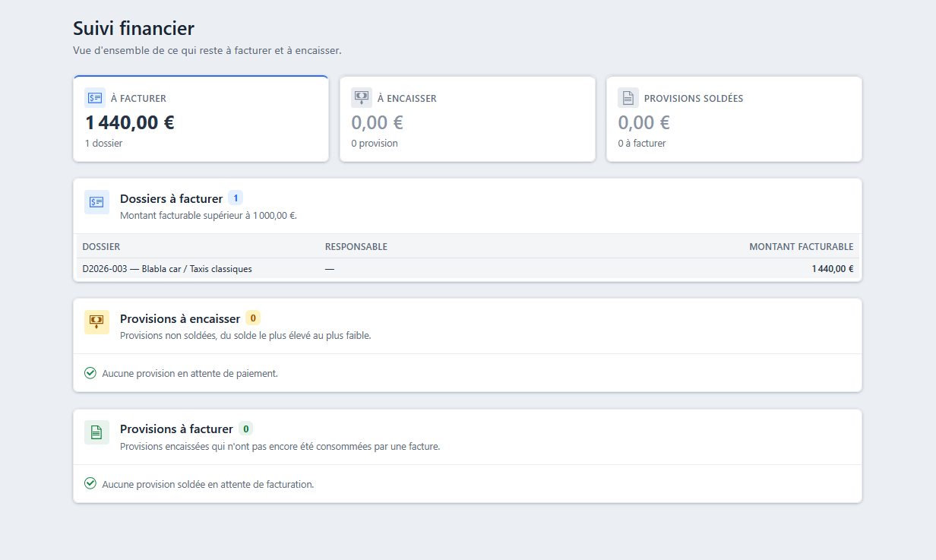Click the MONTANT FACTURABLE column header

(802, 247)
